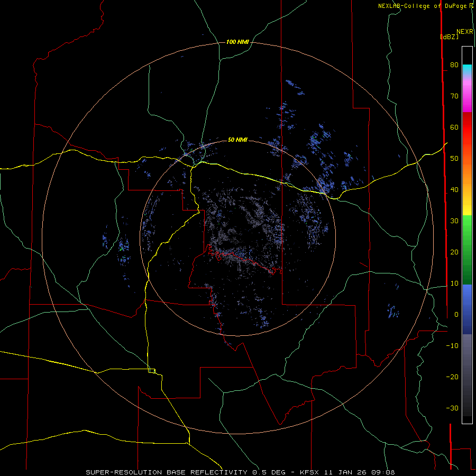The width and height of the screenshot is (476, 476).
Task: Click the [dBZ] unit label
Action: click(x=449, y=37)
